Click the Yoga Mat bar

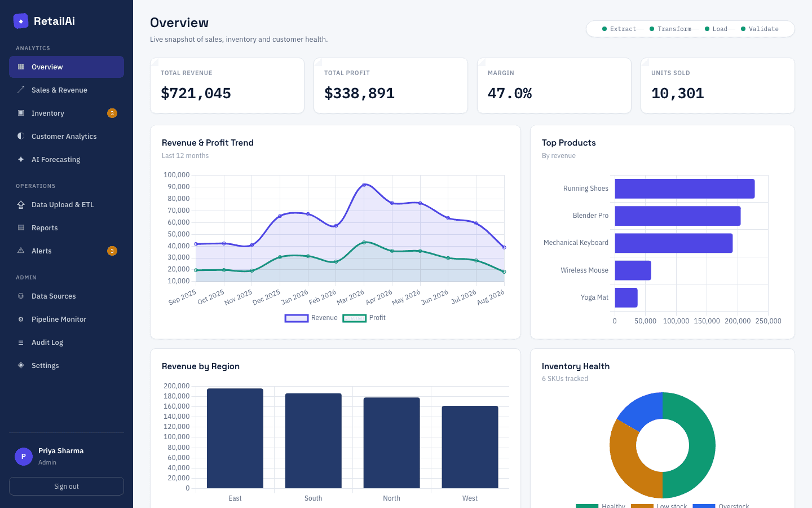pos(626,297)
